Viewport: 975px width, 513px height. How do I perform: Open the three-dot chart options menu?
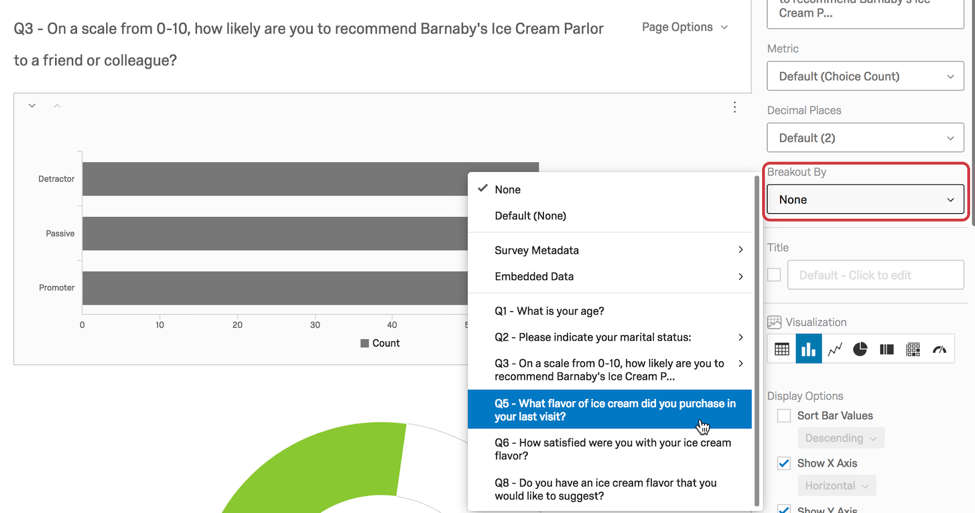click(x=734, y=107)
